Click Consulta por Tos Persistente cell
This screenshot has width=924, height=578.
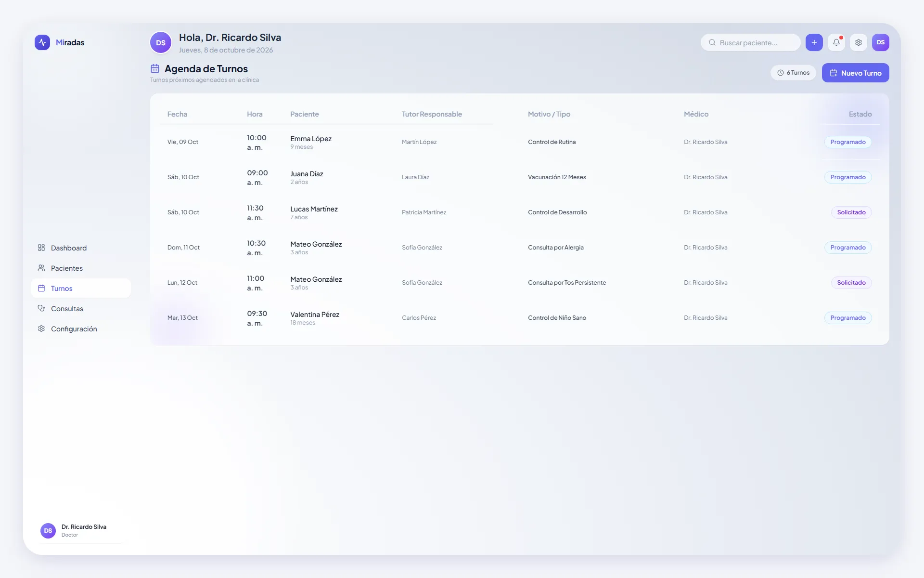[x=567, y=283]
